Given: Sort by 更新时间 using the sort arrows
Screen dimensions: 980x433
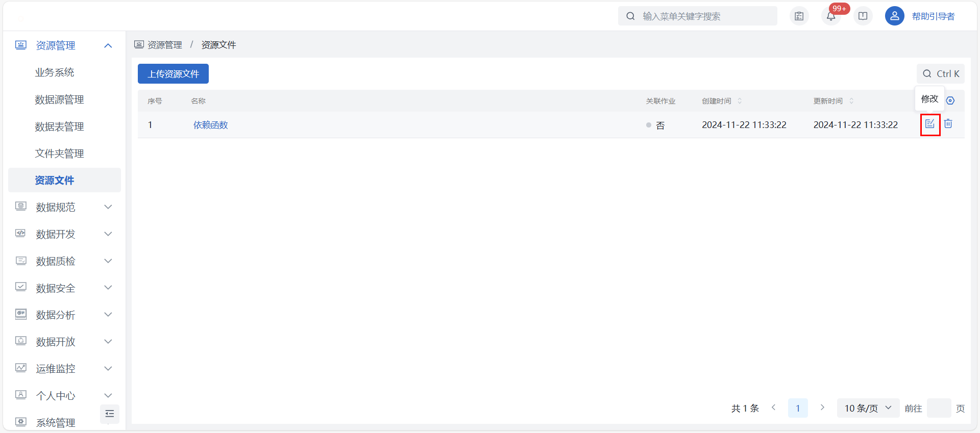Looking at the screenshot, I should pos(851,101).
